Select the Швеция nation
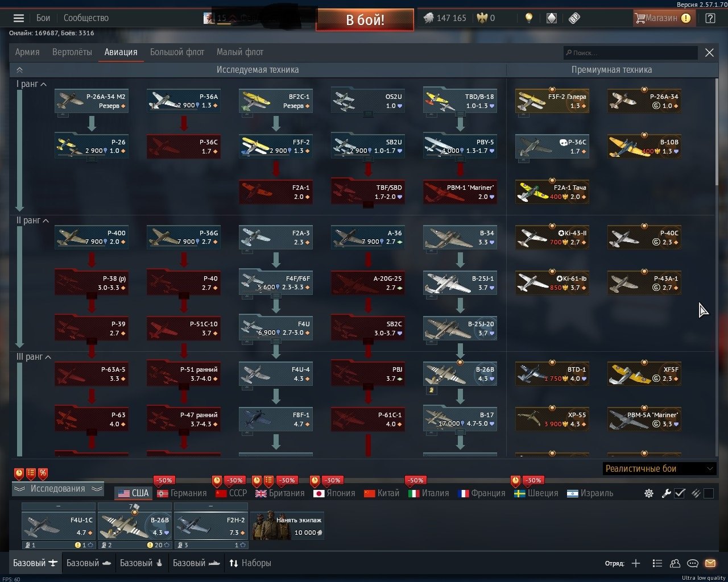728x582 pixels. [x=536, y=493]
